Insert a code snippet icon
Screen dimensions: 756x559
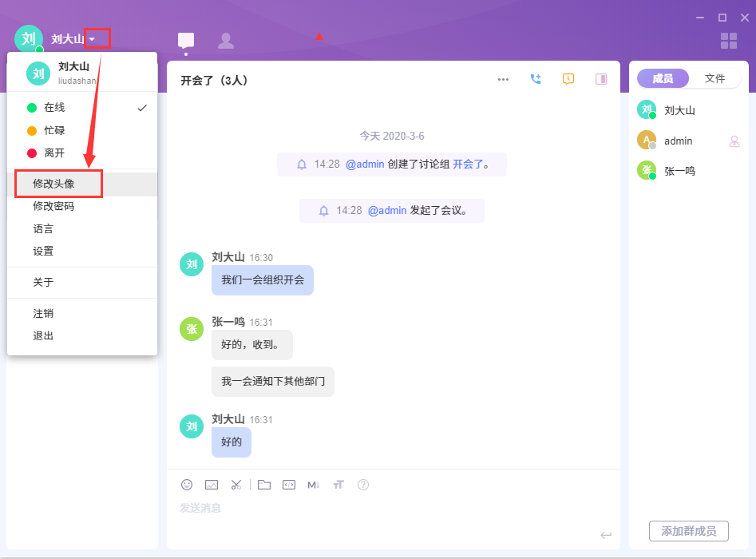pyautogui.click(x=289, y=485)
